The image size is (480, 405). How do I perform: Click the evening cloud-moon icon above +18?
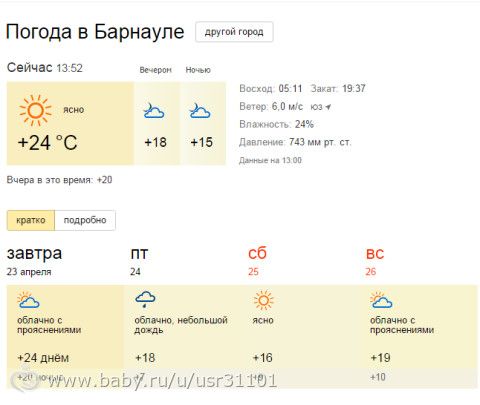[154, 111]
